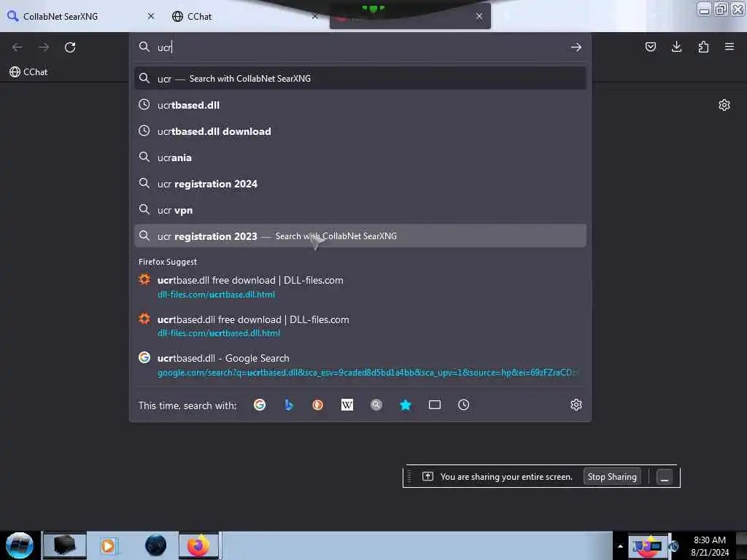
Task: Choose ucrtbased.dll history suggestion
Action: coord(360,105)
